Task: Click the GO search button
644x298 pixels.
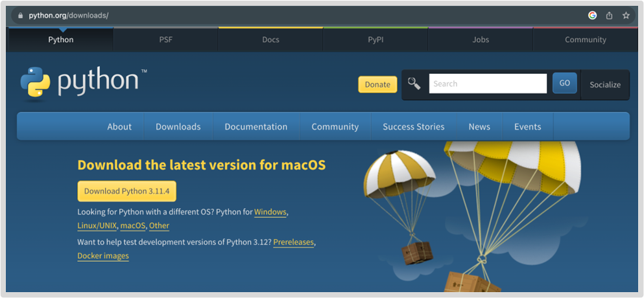Action: tap(565, 83)
